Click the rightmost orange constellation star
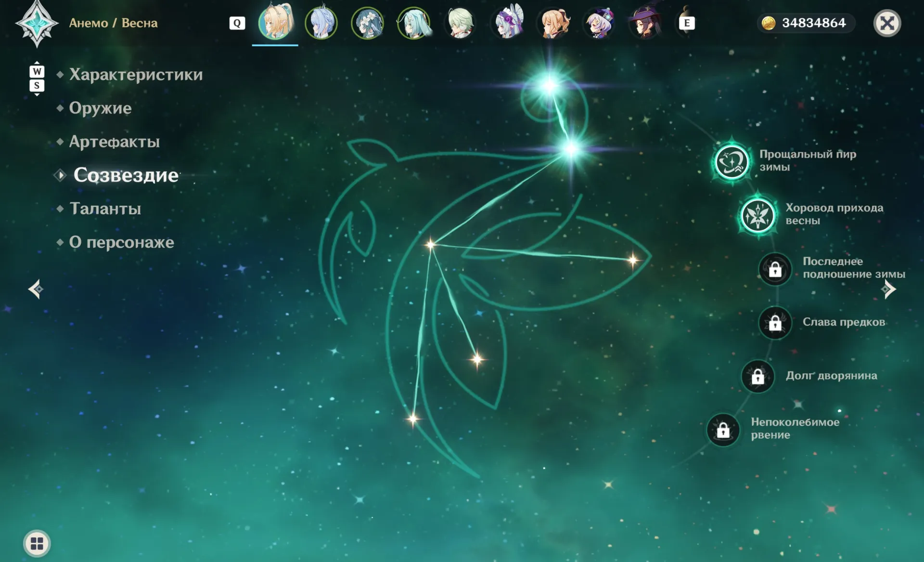The width and height of the screenshot is (924, 562). click(633, 261)
